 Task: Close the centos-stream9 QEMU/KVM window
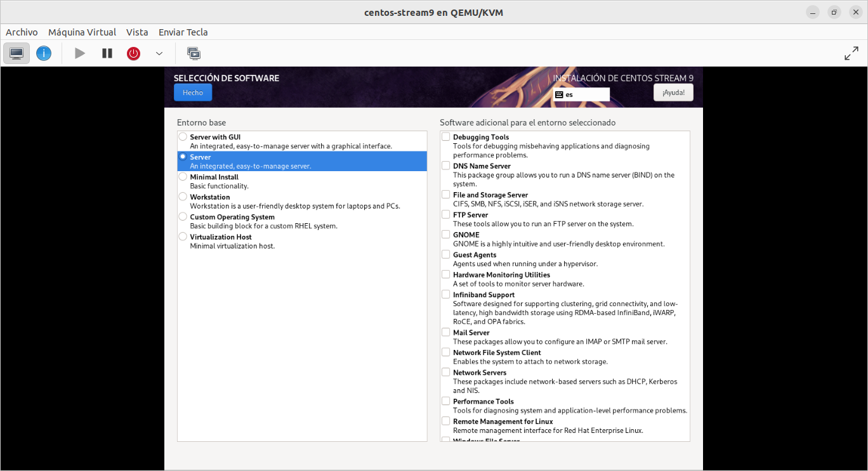(x=855, y=12)
